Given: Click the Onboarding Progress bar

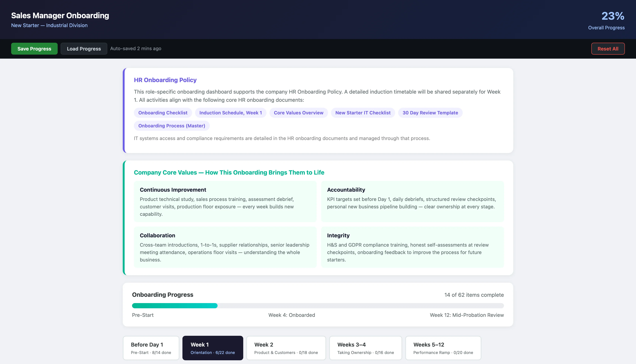Looking at the screenshot, I should point(318,305).
